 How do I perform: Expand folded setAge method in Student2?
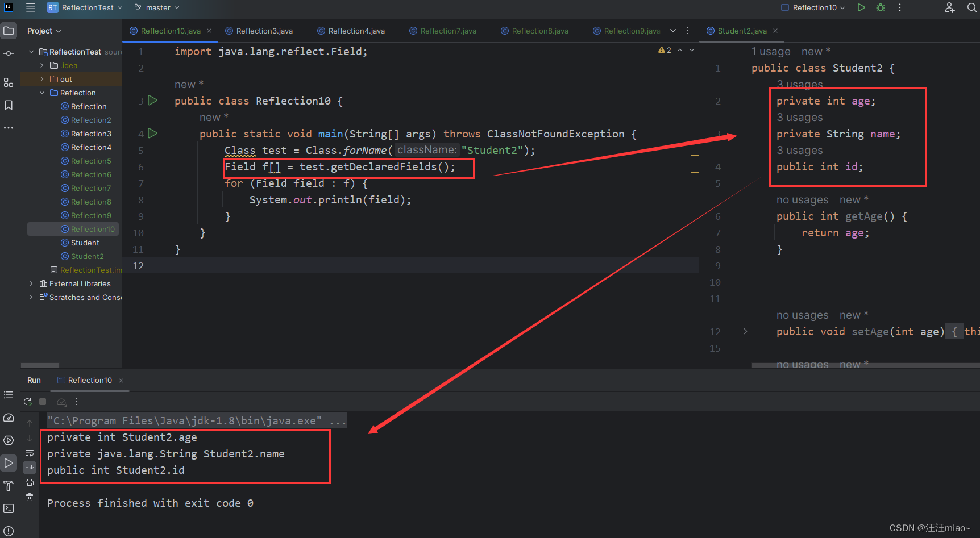pos(745,331)
